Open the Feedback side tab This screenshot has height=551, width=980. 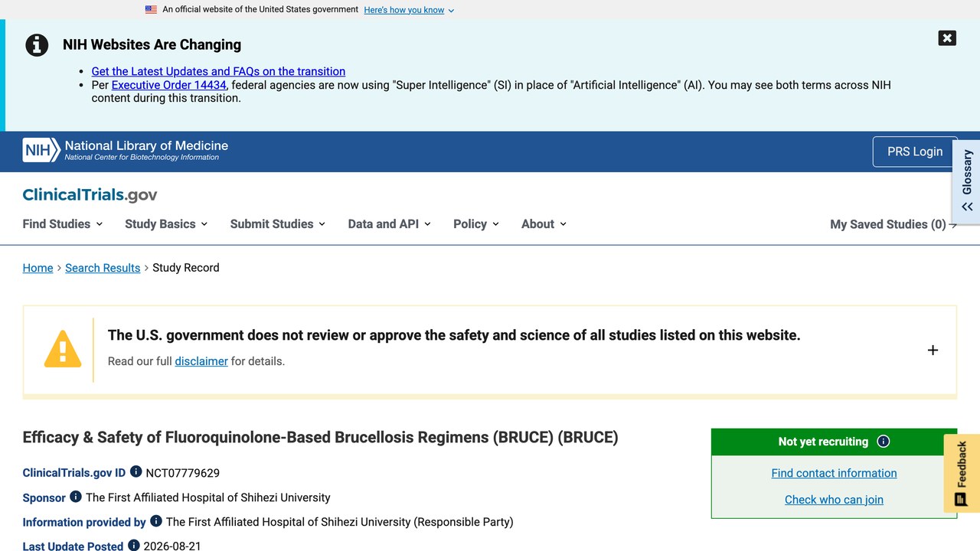pyautogui.click(x=962, y=473)
